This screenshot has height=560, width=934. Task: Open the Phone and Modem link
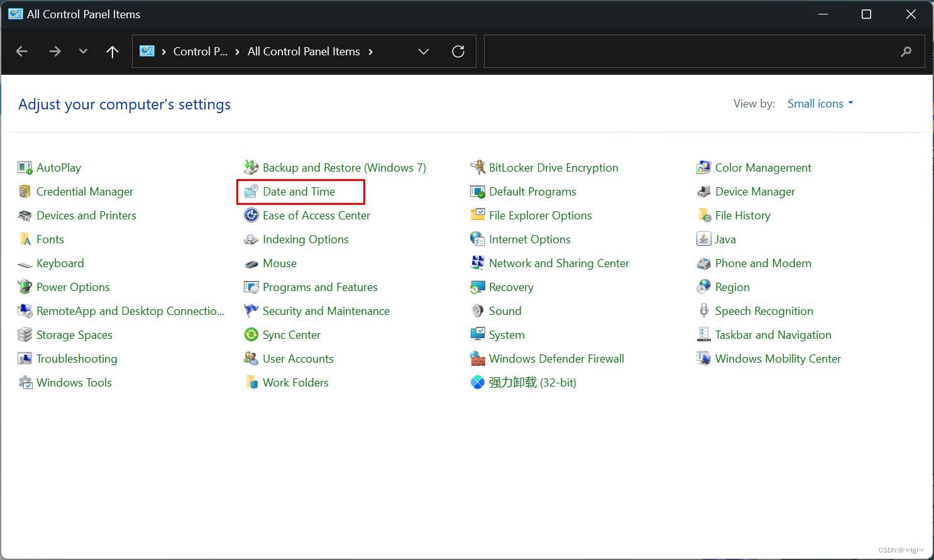point(763,263)
